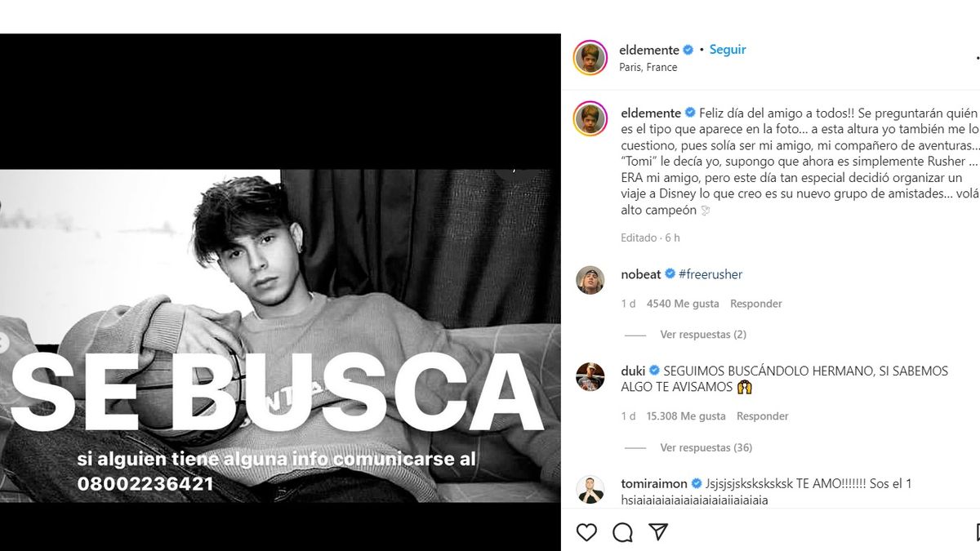
Task: Expand Ver respuestas (36) under duki
Action: pos(706,447)
